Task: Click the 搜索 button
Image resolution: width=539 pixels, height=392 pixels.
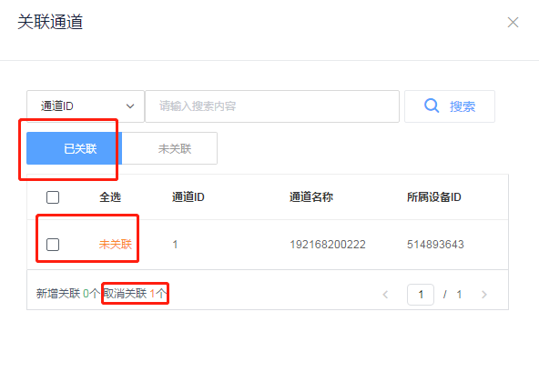Action: [x=450, y=106]
